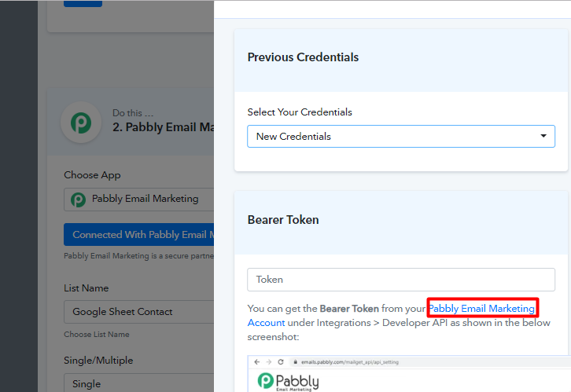Click the padlock icon beside emails.pabbly.com address
Image resolution: width=571 pixels, height=392 pixels.
point(296,362)
